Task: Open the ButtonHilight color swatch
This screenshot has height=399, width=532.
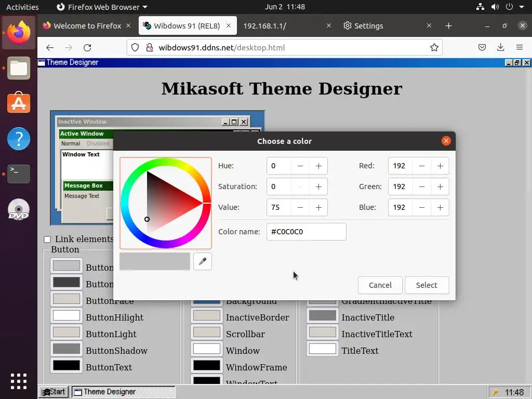Action: 66,315
